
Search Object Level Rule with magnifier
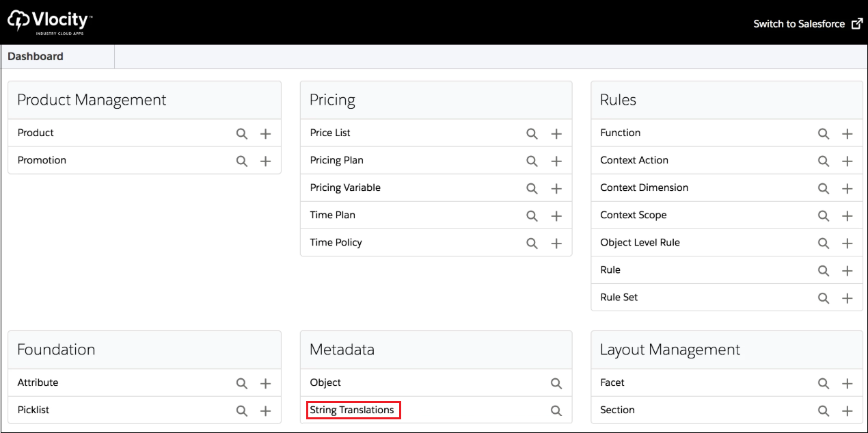click(x=824, y=243)
